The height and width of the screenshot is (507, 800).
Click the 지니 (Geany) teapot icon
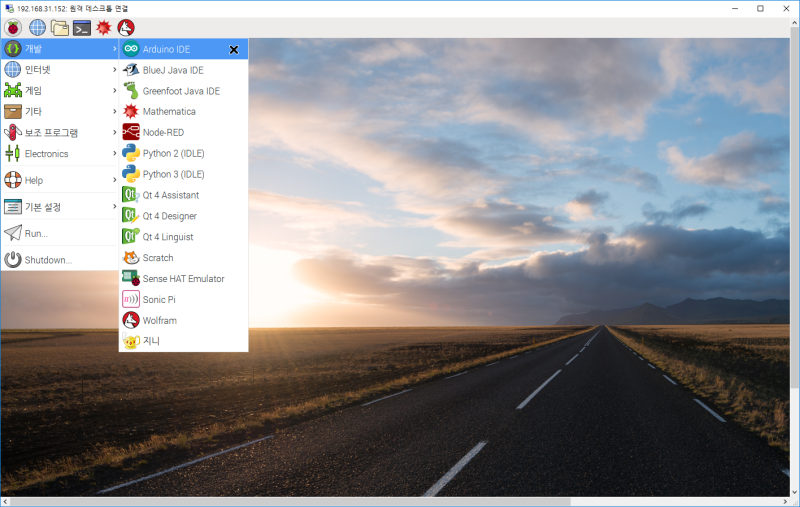(x=131, y=341)
